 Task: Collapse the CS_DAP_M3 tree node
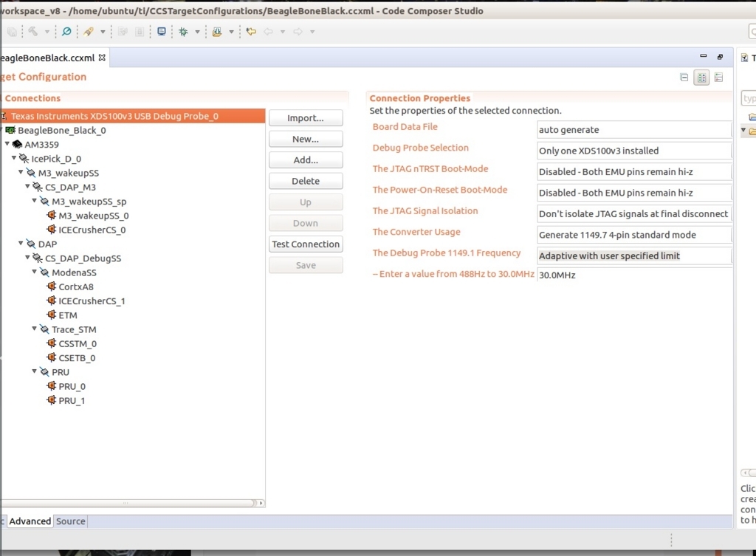click(27, 186)
